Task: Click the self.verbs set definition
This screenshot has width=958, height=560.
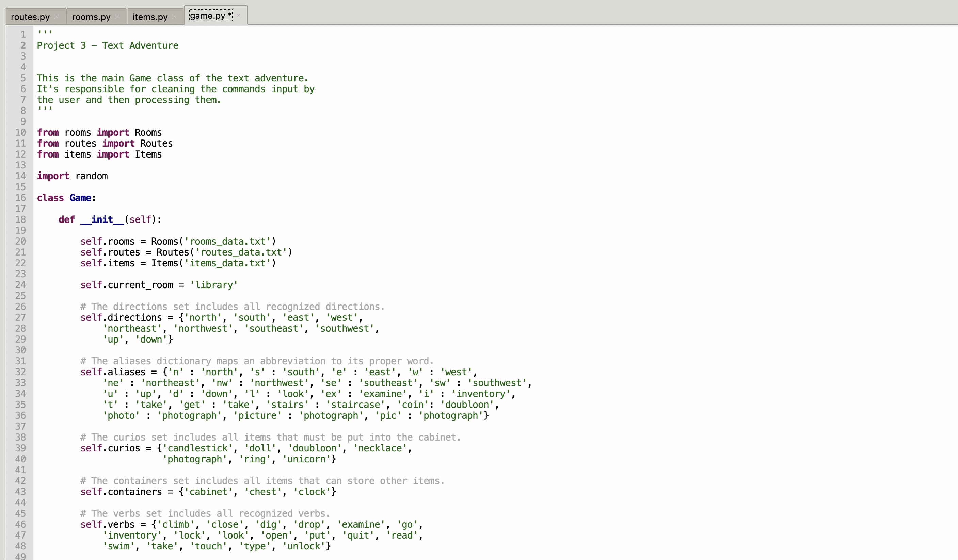Action: coord(247,525)
